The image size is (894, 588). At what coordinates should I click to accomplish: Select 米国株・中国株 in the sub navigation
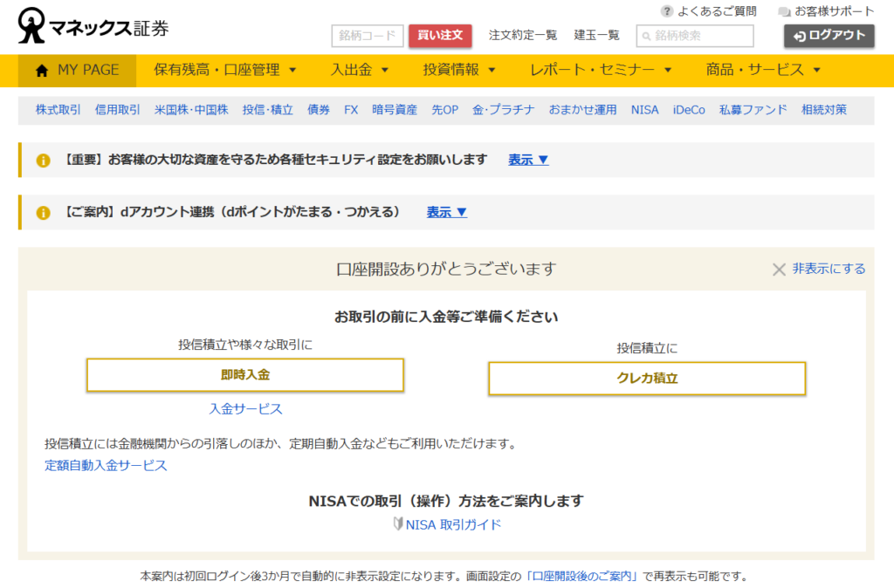click(191, 110)
